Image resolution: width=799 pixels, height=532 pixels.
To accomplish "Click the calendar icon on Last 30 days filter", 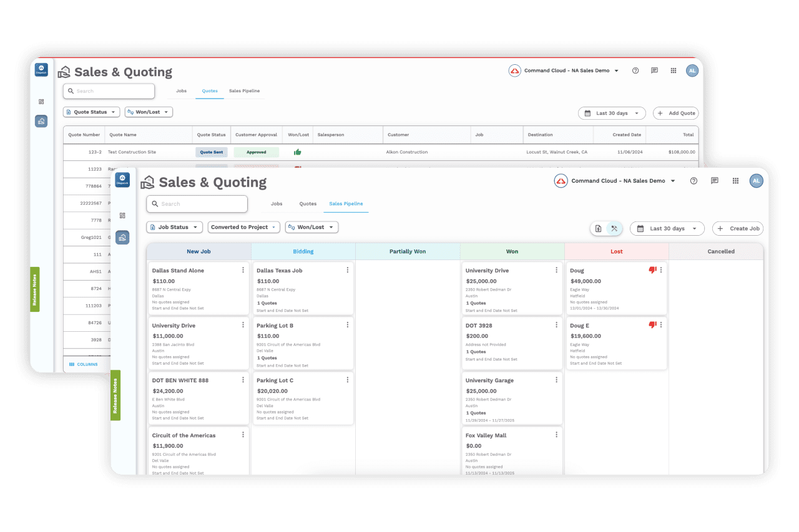I will coord(639,228).
